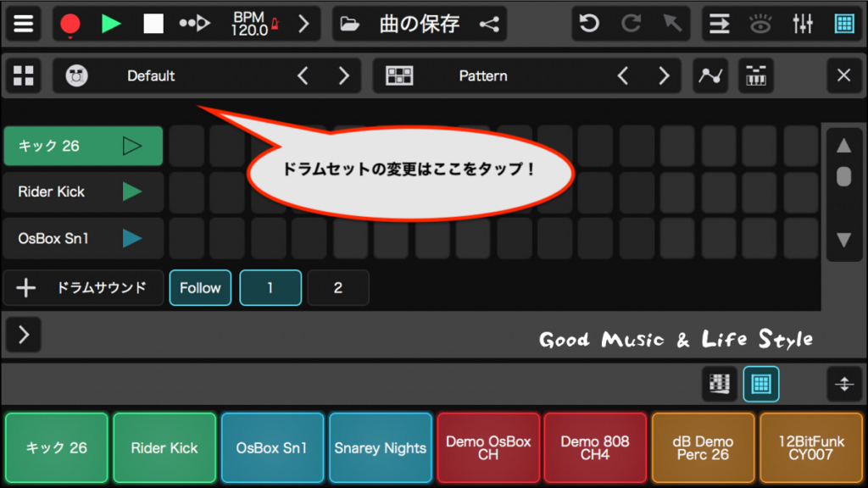This screenshot has height=488, width=868.
Task: Open the track list arrow icon
Action: click(719, 24)
